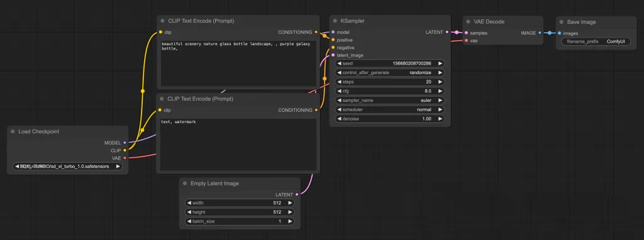Image resolution: width=644 pixels, height=240 pixels.
Task: Click the positive input socket on KSampler
Action: (x=333, y=40)
